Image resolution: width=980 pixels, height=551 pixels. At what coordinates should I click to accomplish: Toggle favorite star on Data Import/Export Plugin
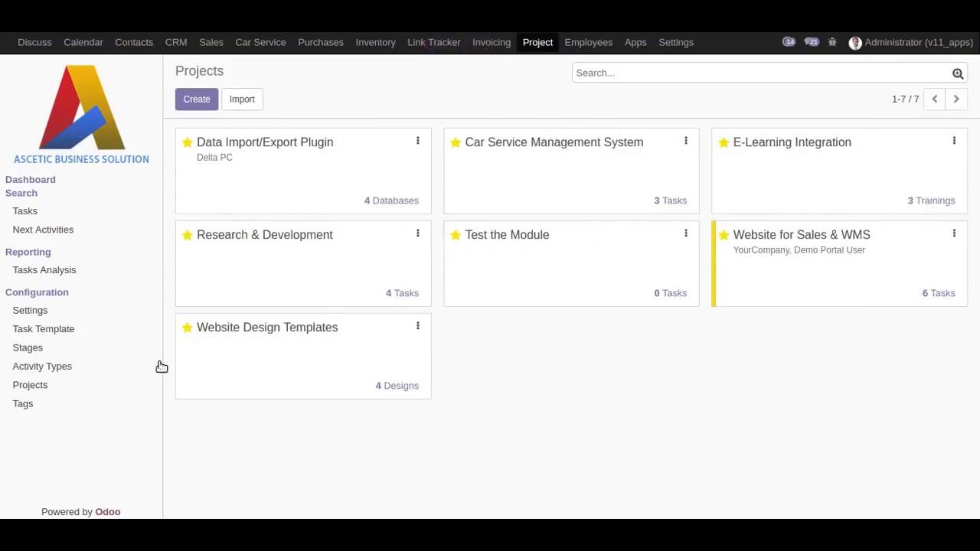click(x=187, y=142)
